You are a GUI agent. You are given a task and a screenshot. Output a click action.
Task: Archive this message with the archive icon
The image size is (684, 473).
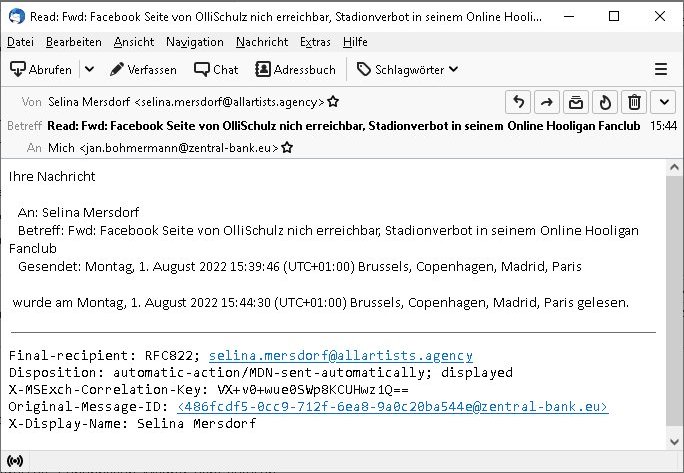pyautogui.click(x=576, y=102)
